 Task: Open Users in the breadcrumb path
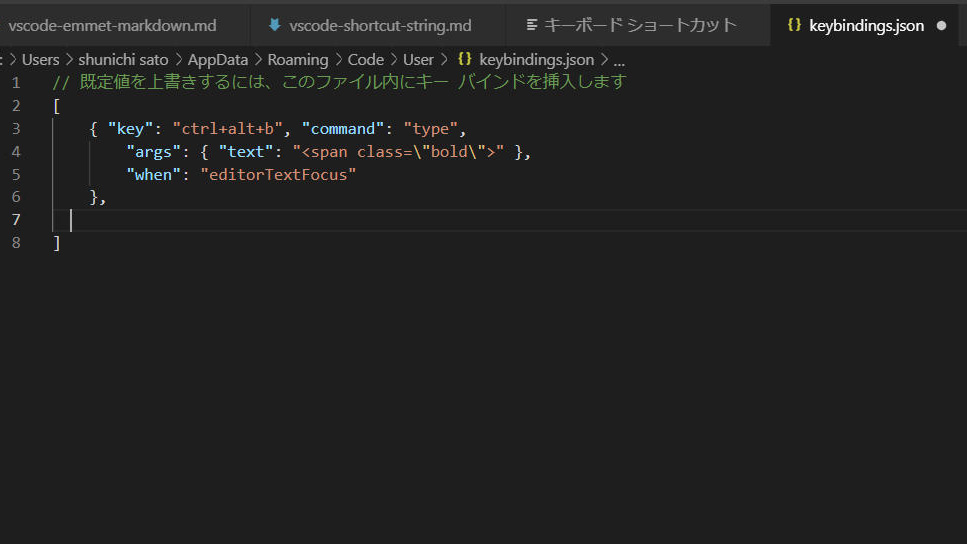[x=41, y=60]
